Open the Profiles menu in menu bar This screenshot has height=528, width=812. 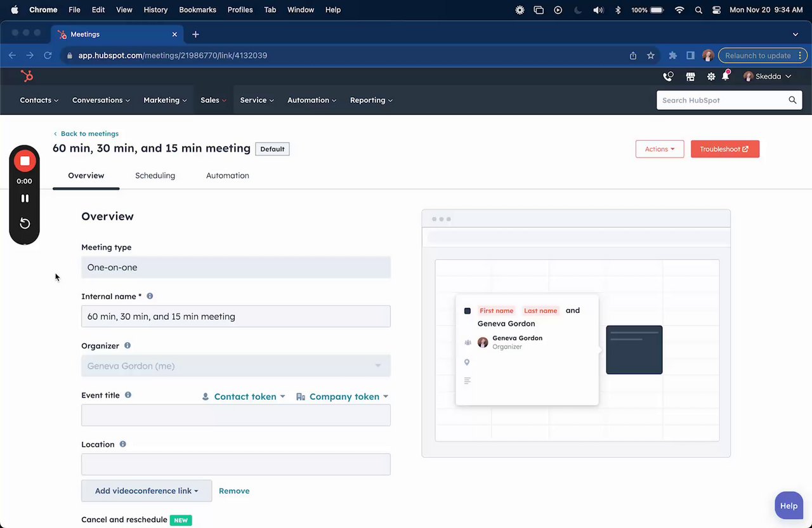click(240, 10)
